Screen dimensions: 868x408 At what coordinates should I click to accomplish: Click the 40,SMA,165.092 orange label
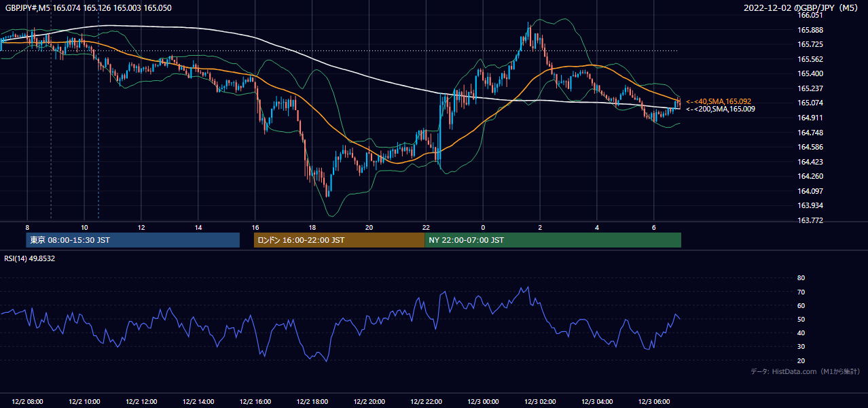pyautogui.click(x=719, y=101)
